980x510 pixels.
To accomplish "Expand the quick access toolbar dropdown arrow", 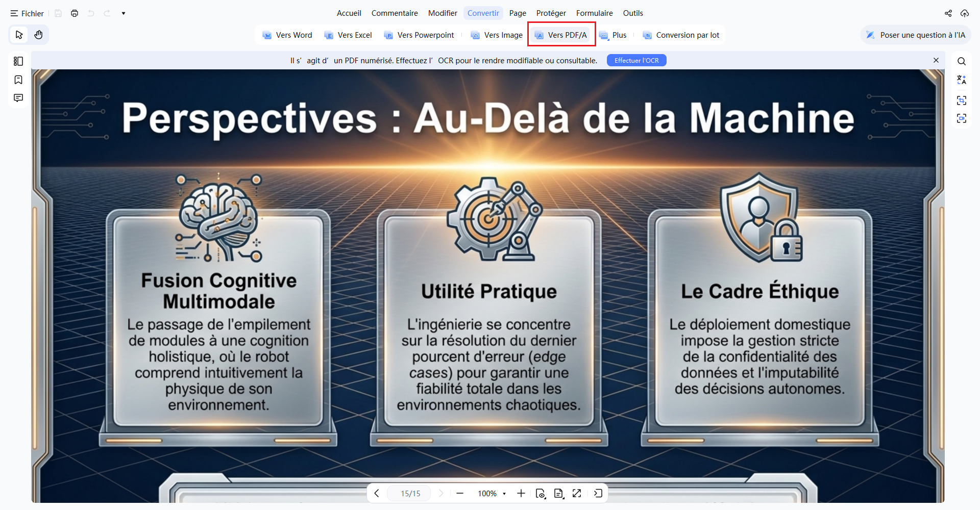I will tap(124, 13).
